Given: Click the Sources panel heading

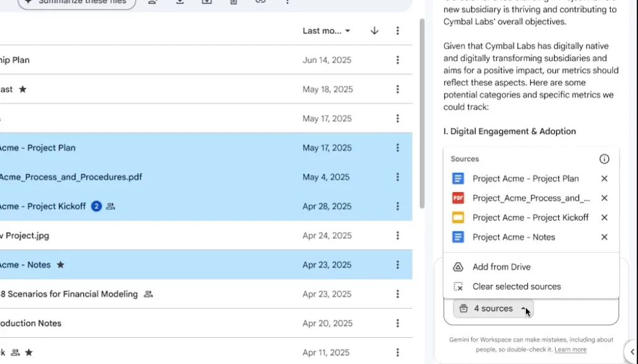Looking at the screenshot, I should pos(465,159).
